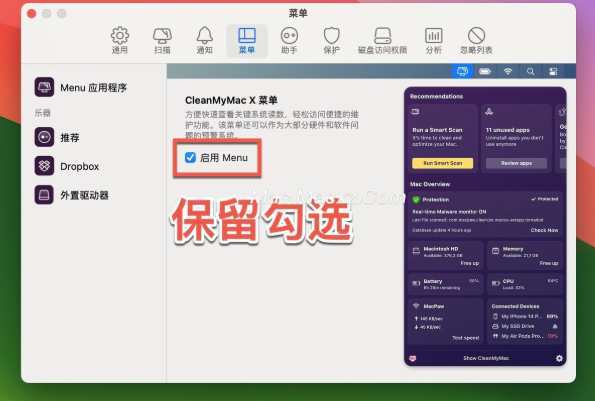Click the Mac Overview heading
This screenshot has width=595, height=401.
pyautogui.click(x=430, y=184)
